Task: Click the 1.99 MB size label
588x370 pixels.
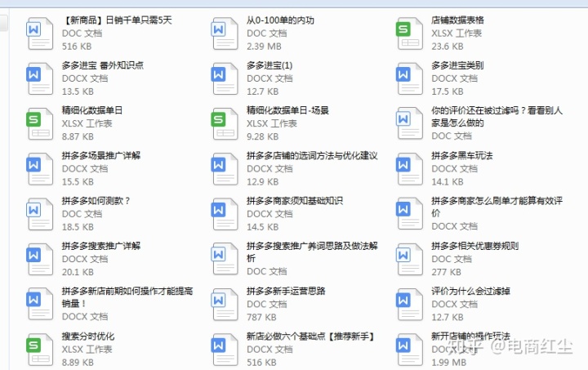Action: click(449, 363)
